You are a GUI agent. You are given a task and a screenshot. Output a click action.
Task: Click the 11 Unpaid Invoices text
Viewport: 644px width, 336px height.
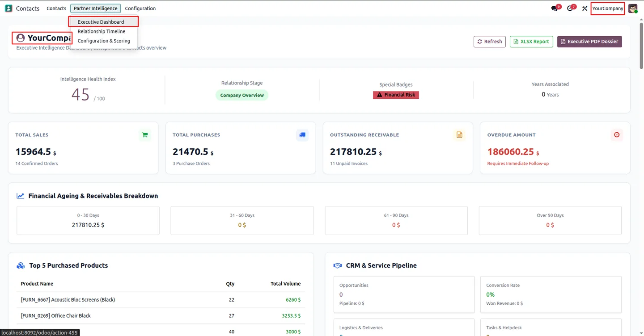[349, 164]
